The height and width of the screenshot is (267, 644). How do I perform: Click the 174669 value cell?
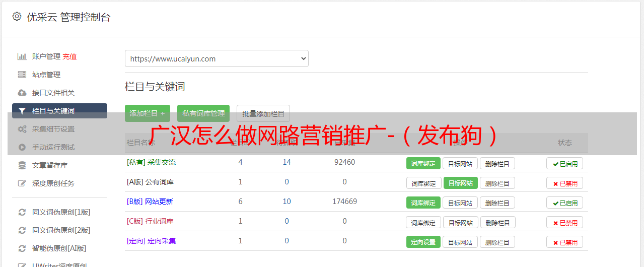tap(344, 202)
